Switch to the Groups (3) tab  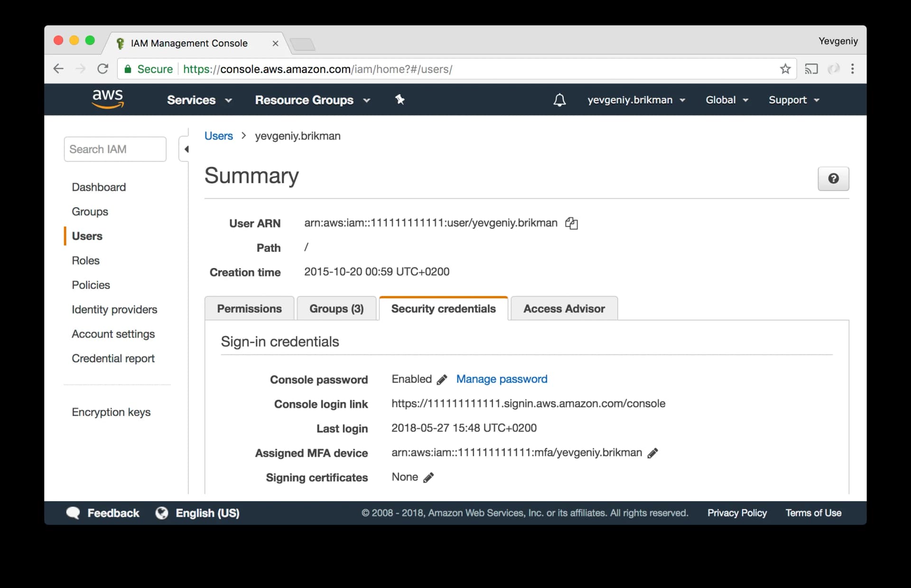click(x=336, y=309)
